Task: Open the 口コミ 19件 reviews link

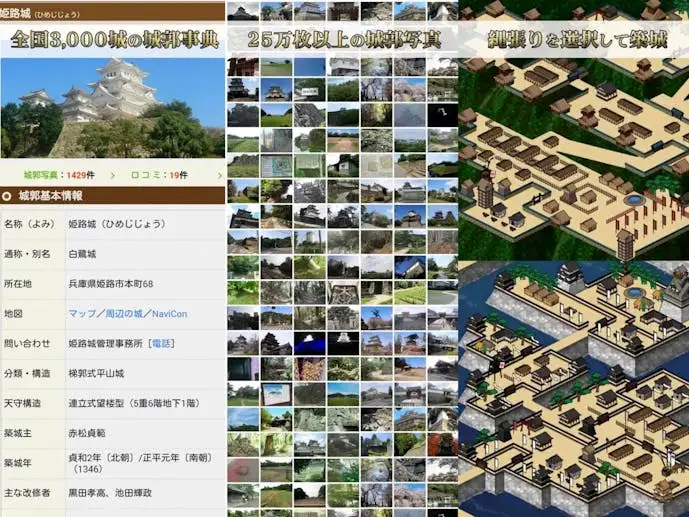Action: click(x=159, y=175)
